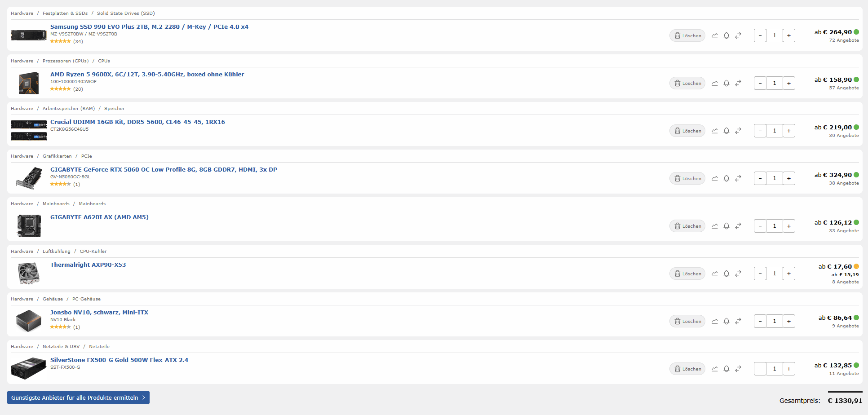
Task: Open 'Grafikkarten' breadcrumb category
Action: [x=57, y=156]
